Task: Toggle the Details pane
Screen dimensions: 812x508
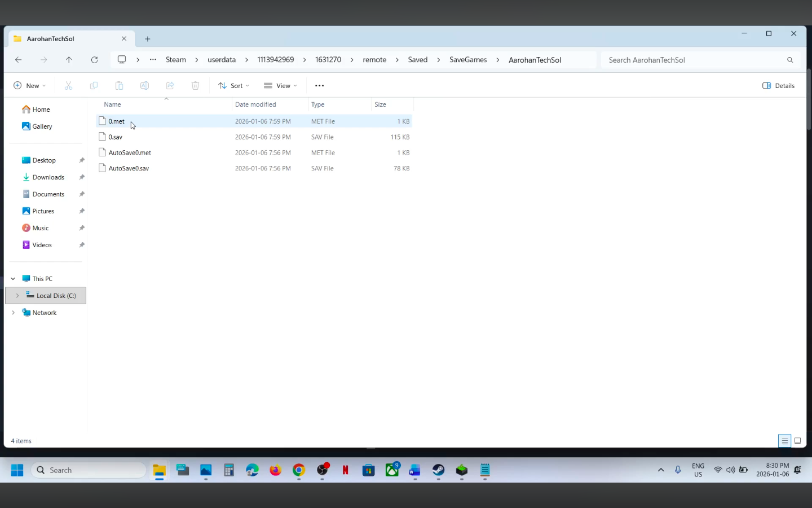Action: click(778, 85)
